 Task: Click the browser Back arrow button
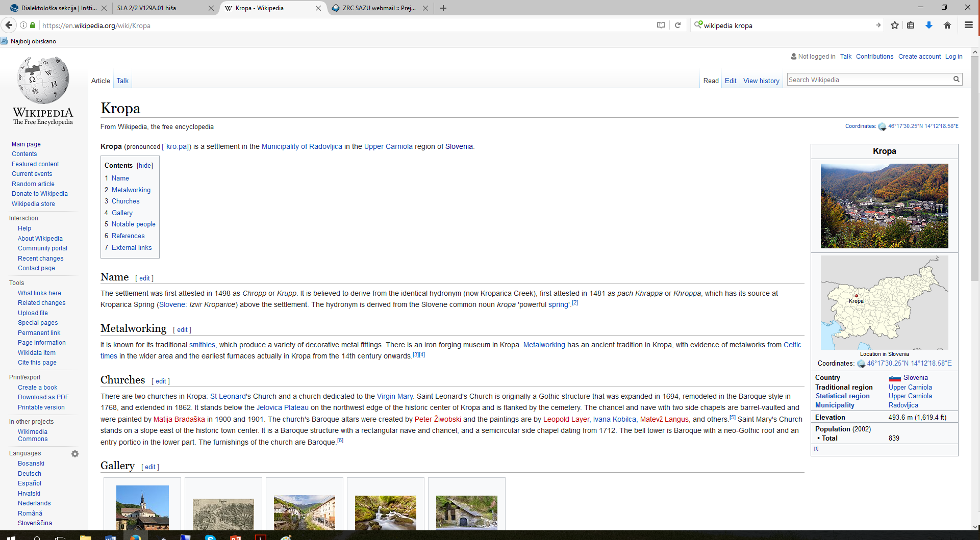pos(9,25)
